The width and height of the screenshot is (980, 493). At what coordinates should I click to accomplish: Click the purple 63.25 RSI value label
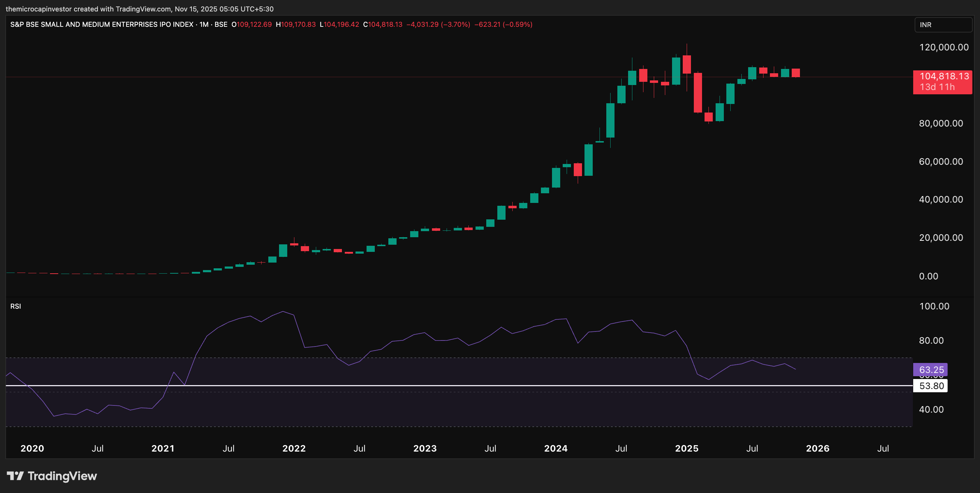931,369
